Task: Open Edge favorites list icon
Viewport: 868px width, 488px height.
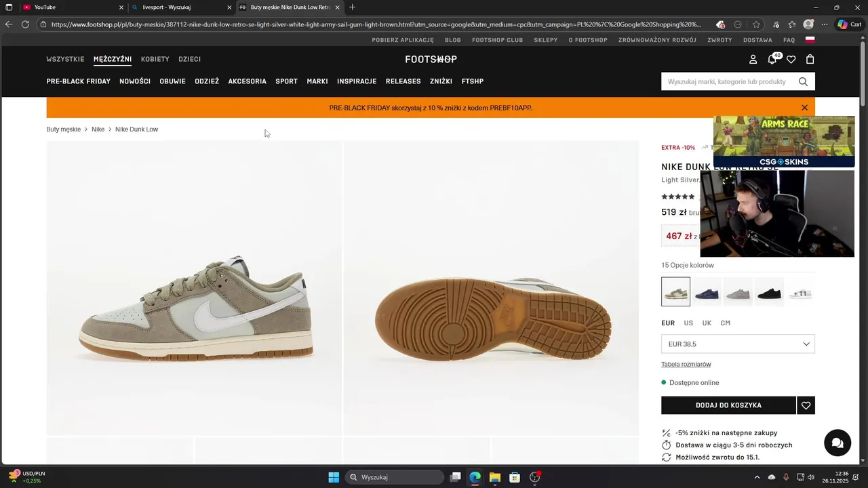Action: tap(792, 24)
